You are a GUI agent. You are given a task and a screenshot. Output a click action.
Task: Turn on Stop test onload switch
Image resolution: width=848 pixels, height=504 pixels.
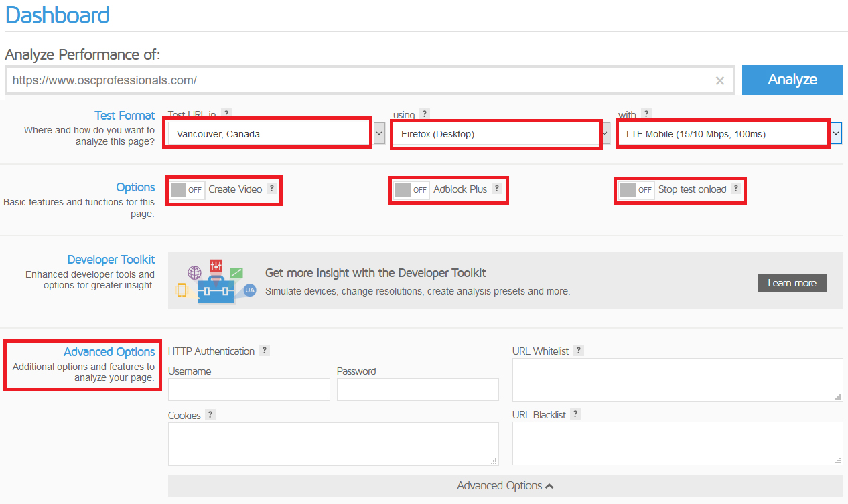pos(637,189)
